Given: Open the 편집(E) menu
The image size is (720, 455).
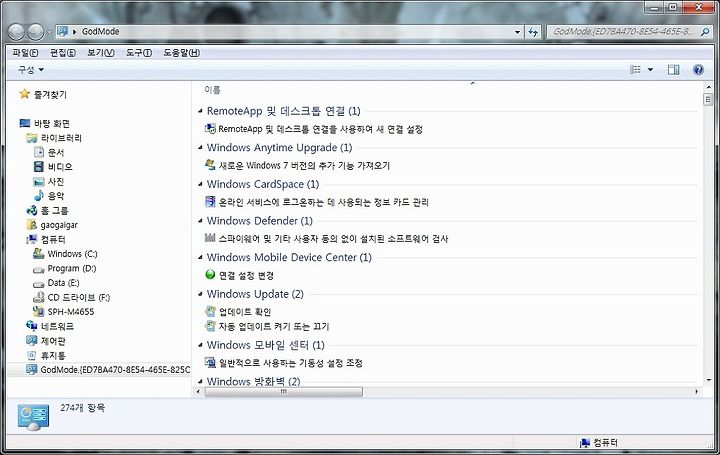Looking at the screenshot, I should [x=62, y=53].
